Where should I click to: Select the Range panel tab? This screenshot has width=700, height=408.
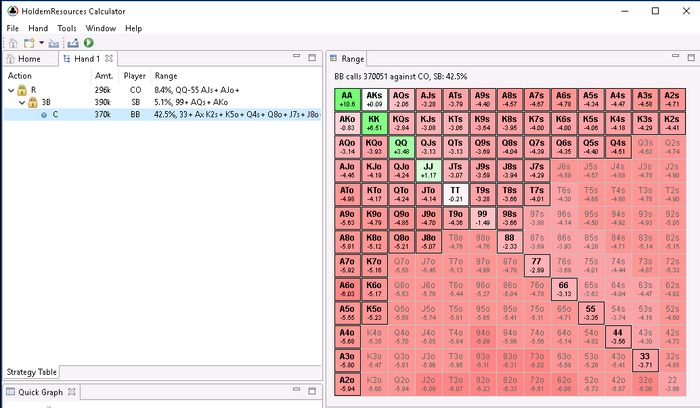point(347,58)
